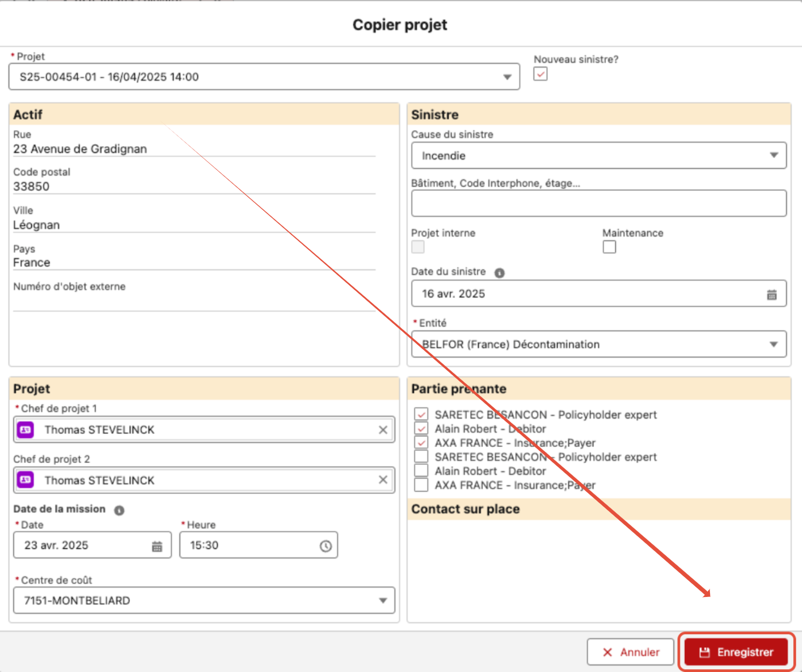Screen dimensions: 802x672
Task: Open calendar icon in mission Date field
Action: (x=157, y=546)
